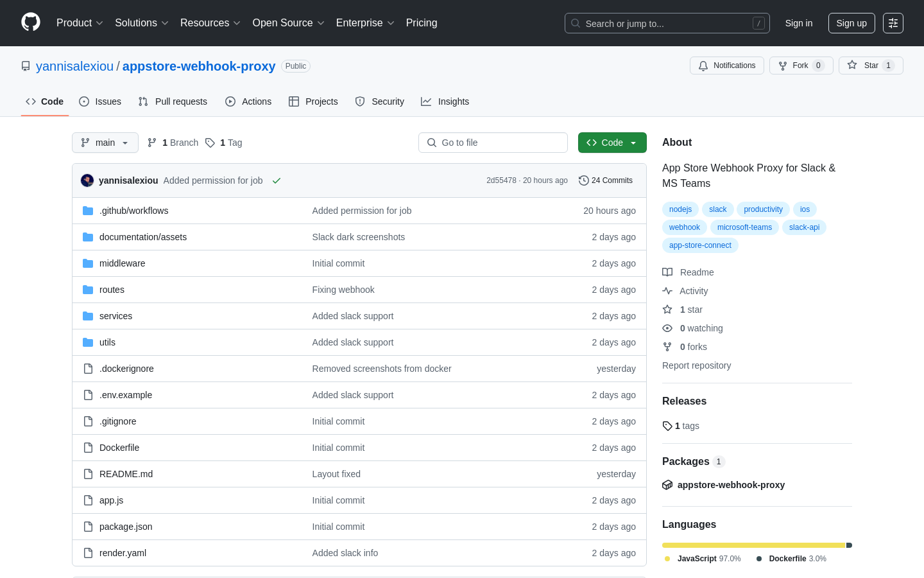Click the dark Dockerfile language bar segment
The image size is (924, 578).
click(x=850, y=545)
